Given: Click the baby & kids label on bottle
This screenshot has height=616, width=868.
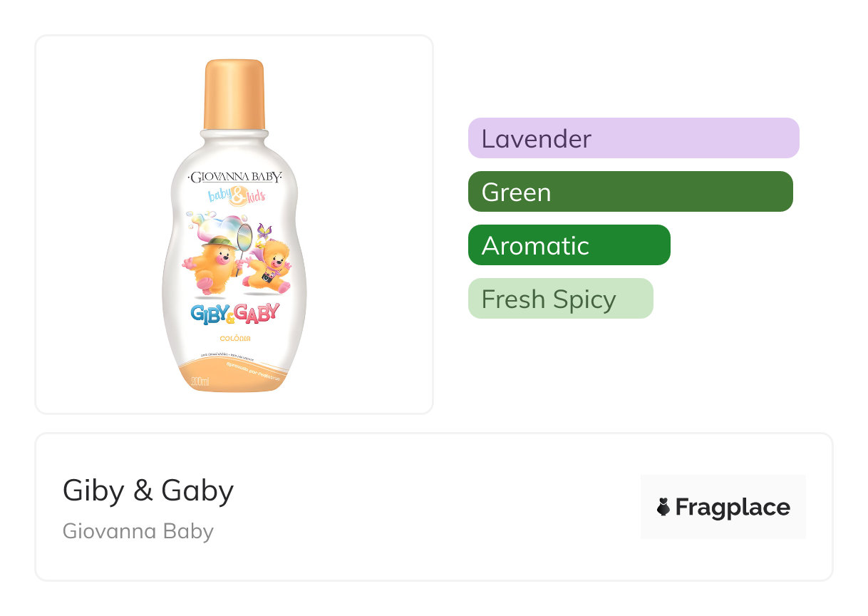Looking at the screenshot, I should 236,196.
